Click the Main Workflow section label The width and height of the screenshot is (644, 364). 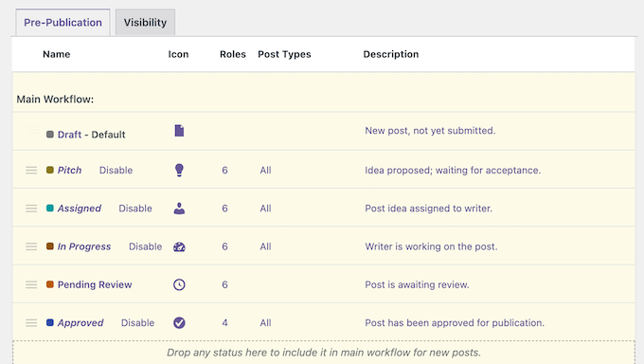[55, 100]
